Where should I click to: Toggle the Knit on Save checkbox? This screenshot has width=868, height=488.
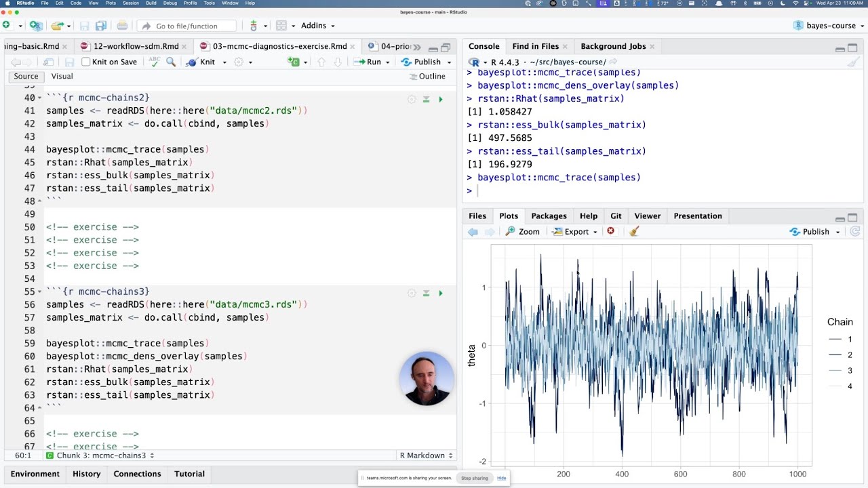[86, 62]
